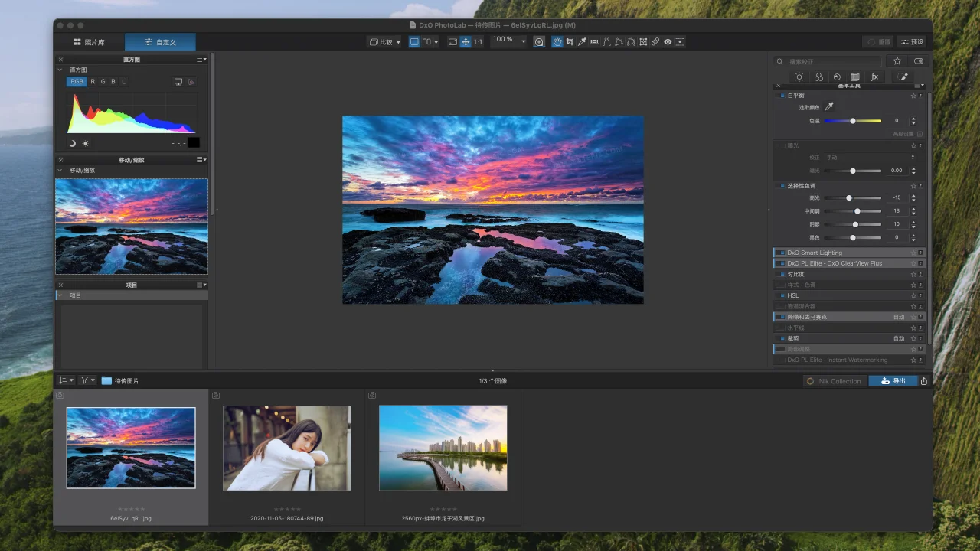Select the RGB histogram channel tab
The image size is (980, 551).
point(77,81)
